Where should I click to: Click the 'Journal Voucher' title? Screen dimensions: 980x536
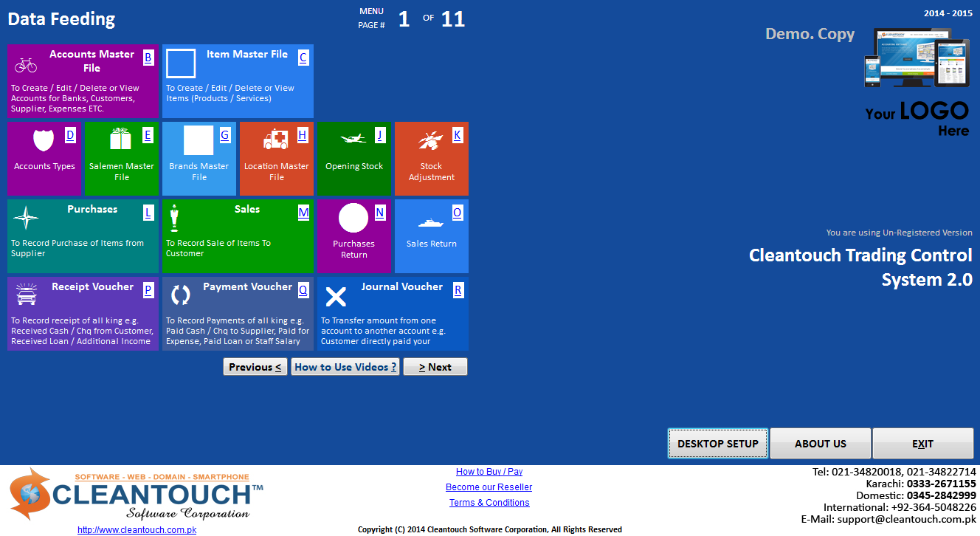402,286
